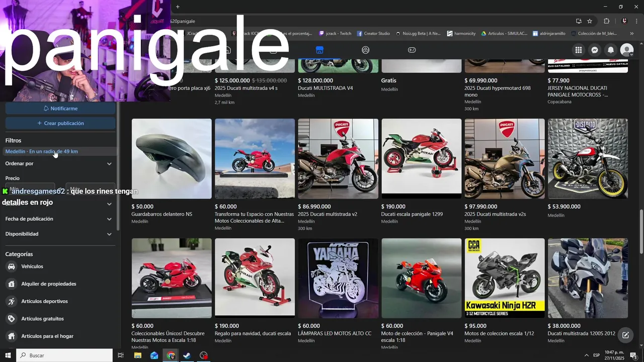Open Messenger chat icon
This screenshot has width=644, height=362.
[595, 50]
